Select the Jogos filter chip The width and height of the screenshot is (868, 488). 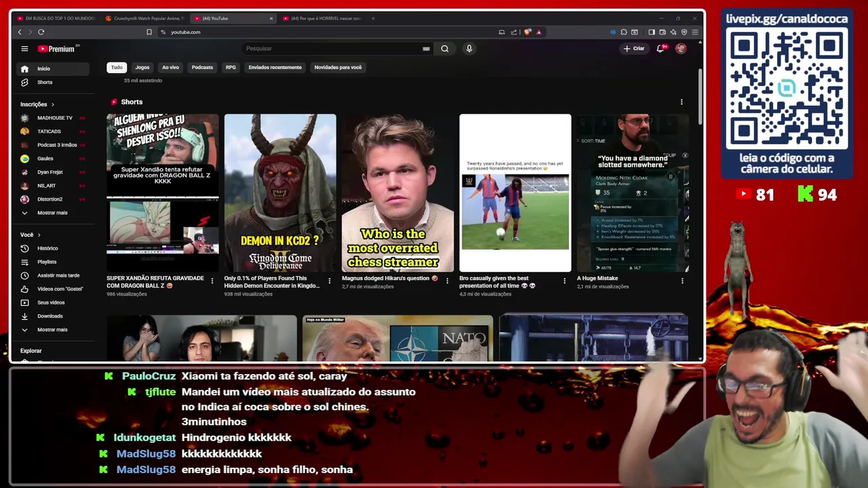coord(142,67)
